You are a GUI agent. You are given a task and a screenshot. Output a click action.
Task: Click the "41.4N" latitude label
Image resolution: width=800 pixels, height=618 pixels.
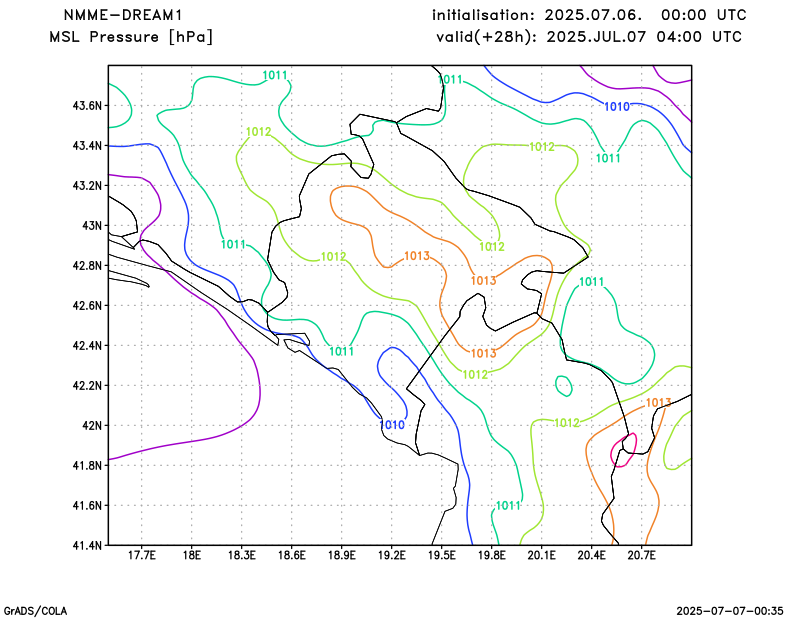pos(87,546)
